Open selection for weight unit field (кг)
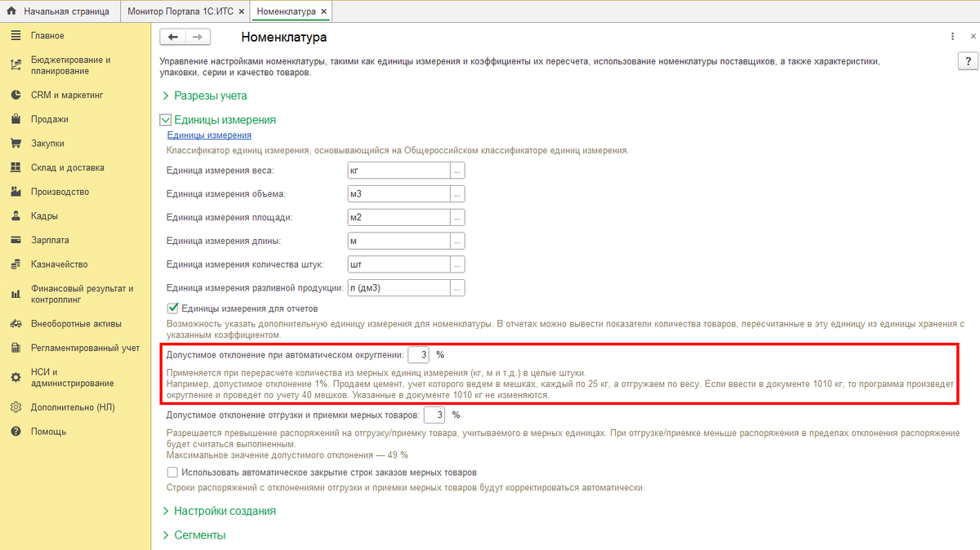Screen dimensions: 980x550 click(x=458, y=171)
